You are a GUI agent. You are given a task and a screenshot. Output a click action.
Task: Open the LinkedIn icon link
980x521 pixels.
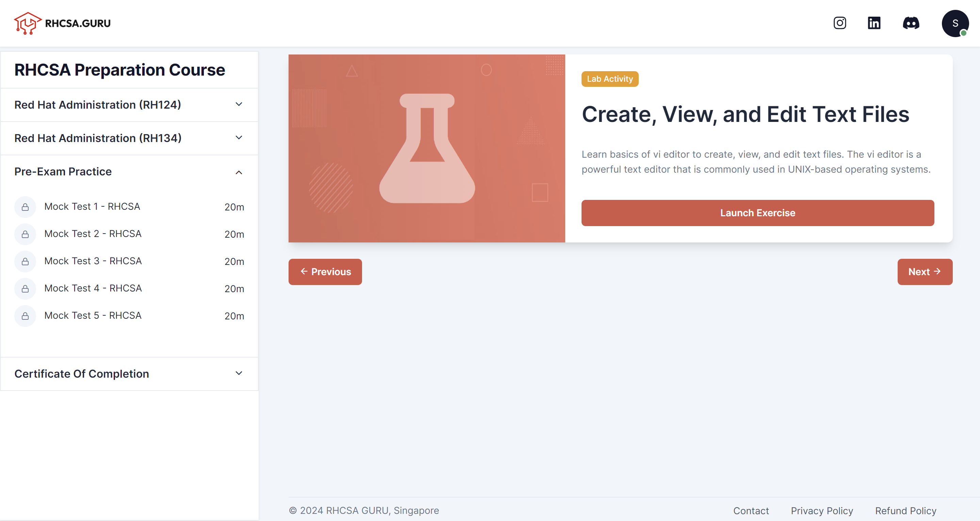874,23
